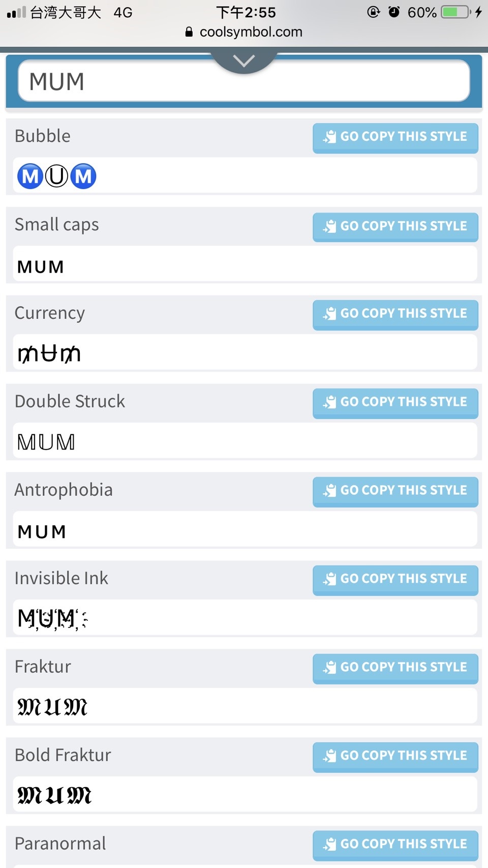Click the clipboard icon on Double Struck's copy button
Viewport: 488px width, 868px height.
pyautogui.click(x=329, y=402)
